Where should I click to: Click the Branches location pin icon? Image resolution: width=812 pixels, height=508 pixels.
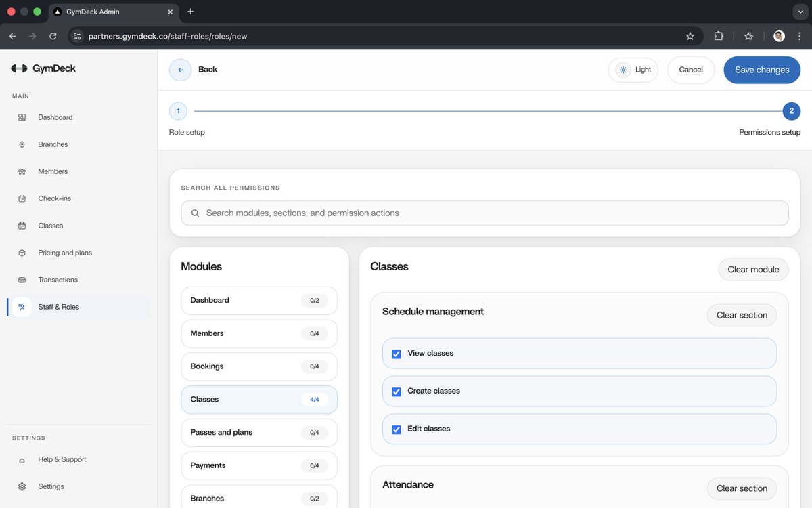tap(22, 144)
